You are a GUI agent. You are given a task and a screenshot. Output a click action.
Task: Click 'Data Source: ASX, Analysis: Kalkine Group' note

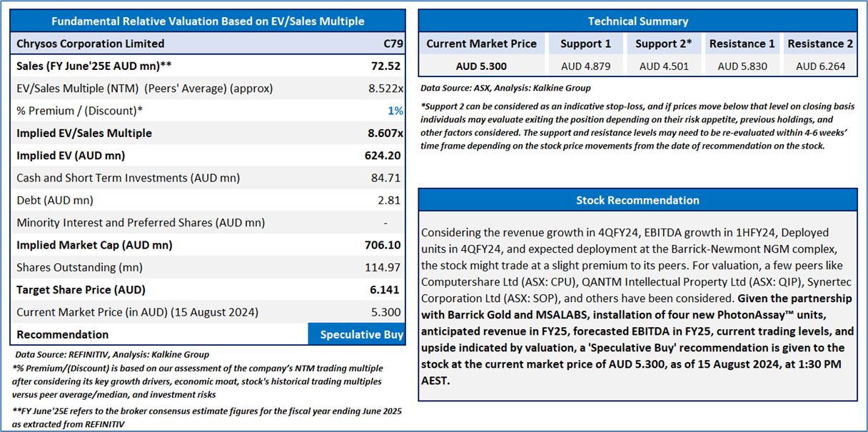point(505,88)
